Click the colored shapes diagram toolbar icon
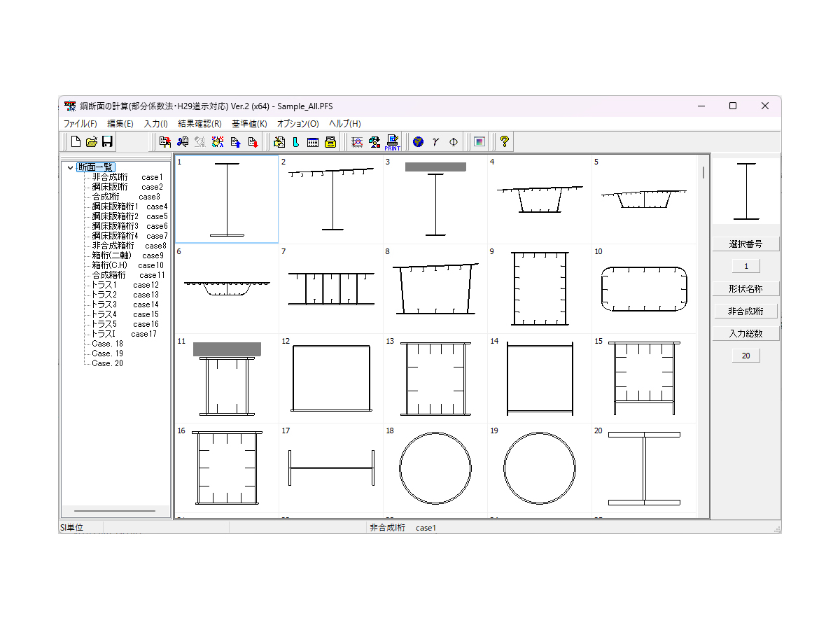Image resolution: width=840 pixels, height=630 pixels. click(x=374, y=142)
